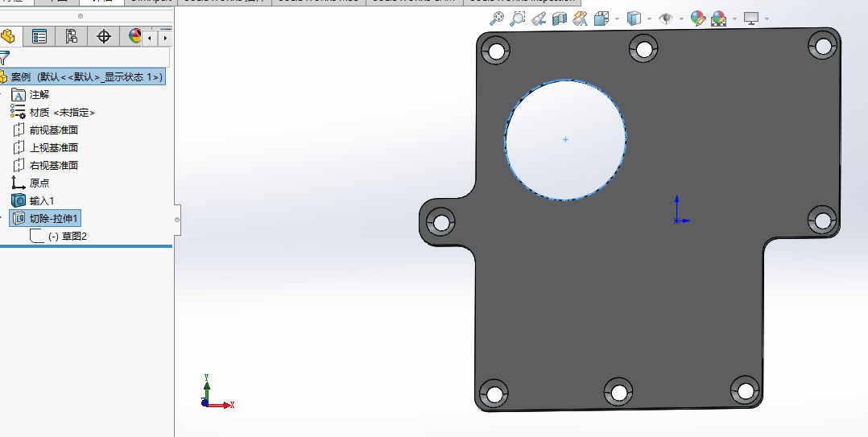The width and height of the screenshot is (868, 437).
Task: Select the 切除-拉伸1 cut-extrude feature
Action: click(45, 219)
